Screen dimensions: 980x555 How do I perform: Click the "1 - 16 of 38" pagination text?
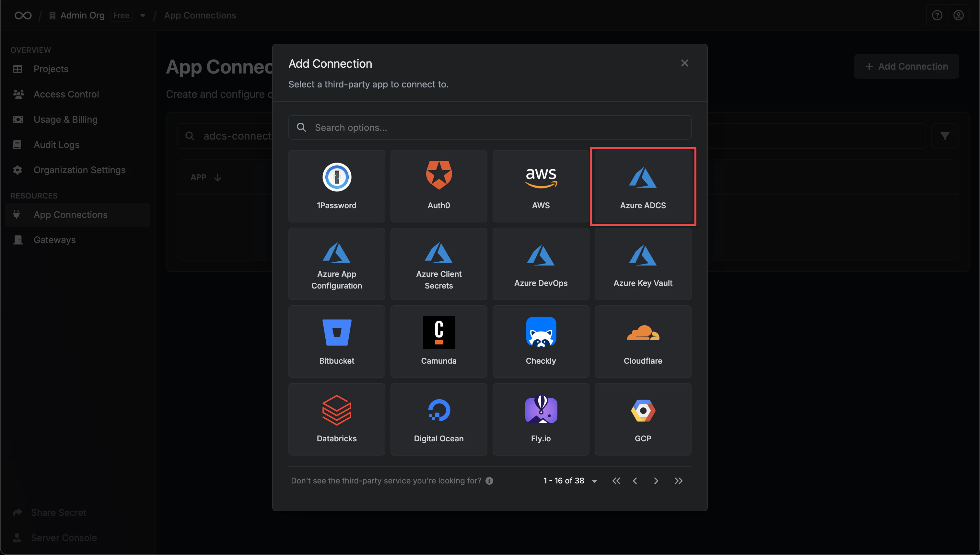pyautogui.click(x=564, y=481)
